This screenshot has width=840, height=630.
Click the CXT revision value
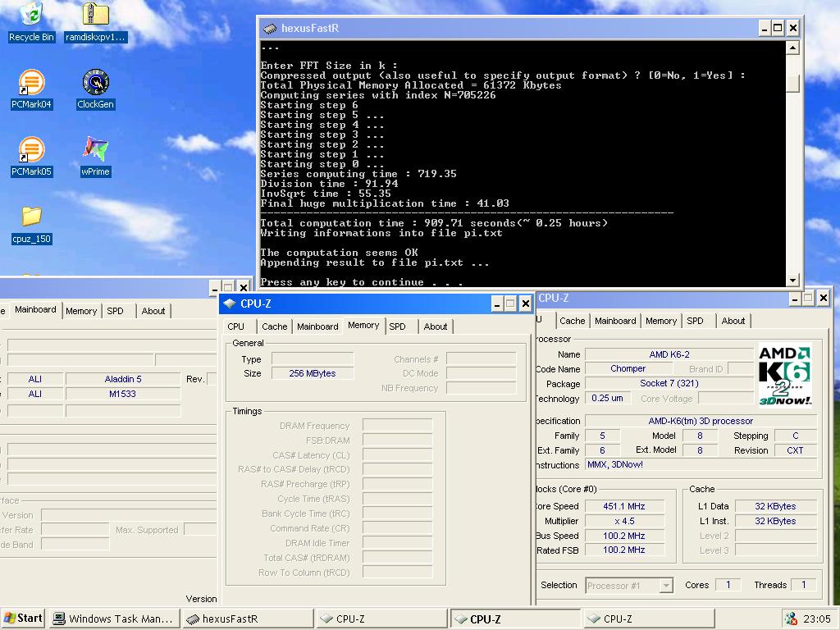795,450
